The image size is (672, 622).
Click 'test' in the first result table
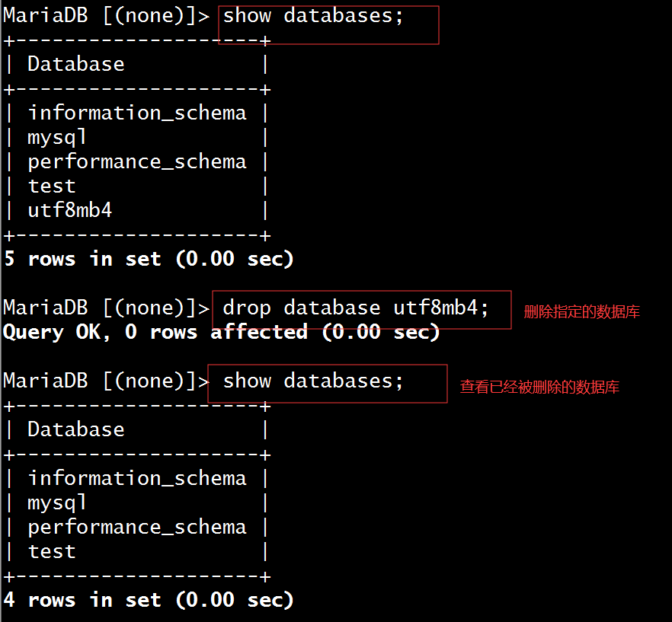coord(52,187)
